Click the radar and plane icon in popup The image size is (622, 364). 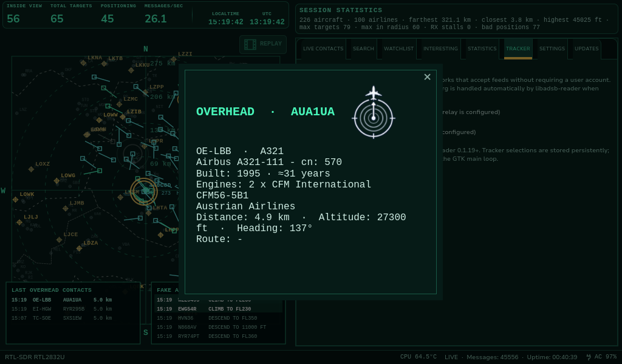coord(374,112)
